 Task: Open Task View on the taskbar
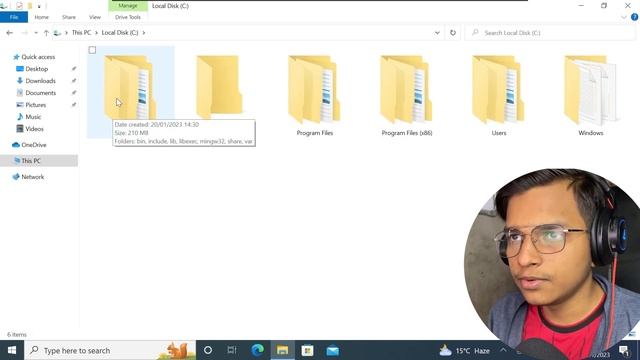tap(232, 350)
